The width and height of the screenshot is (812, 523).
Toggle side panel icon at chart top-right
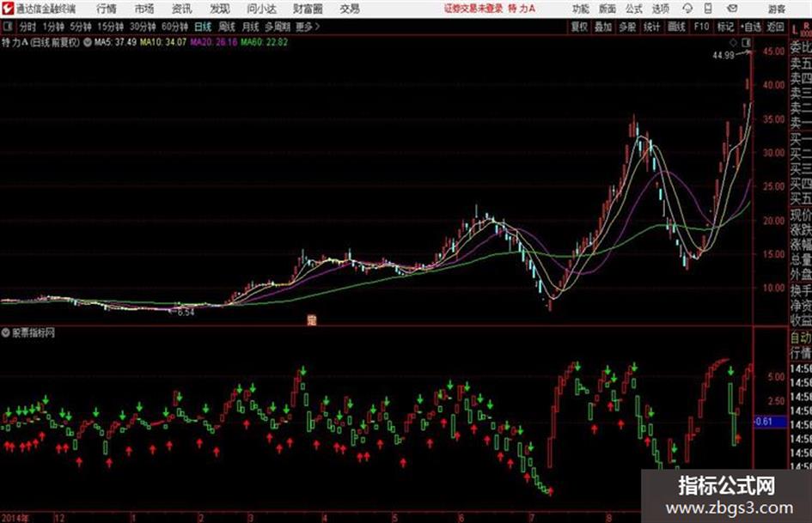tap(746, 42)
